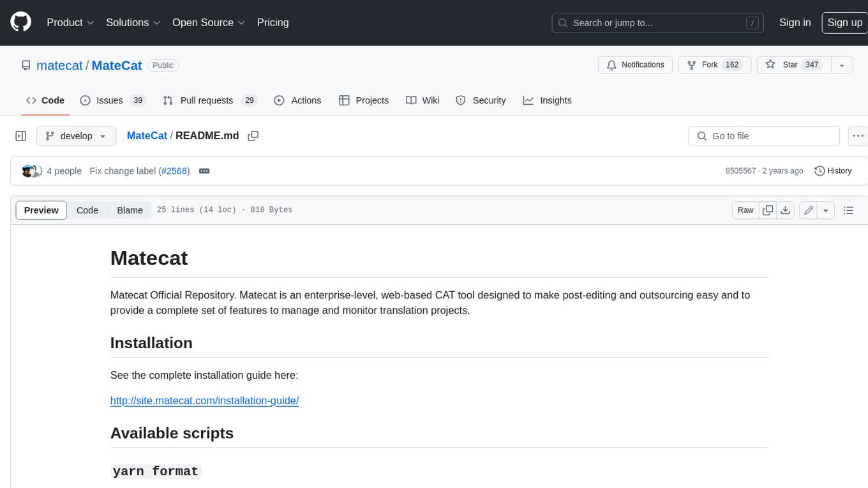
Task: Expand the Solutions menu
Action: tap(133, 22)
